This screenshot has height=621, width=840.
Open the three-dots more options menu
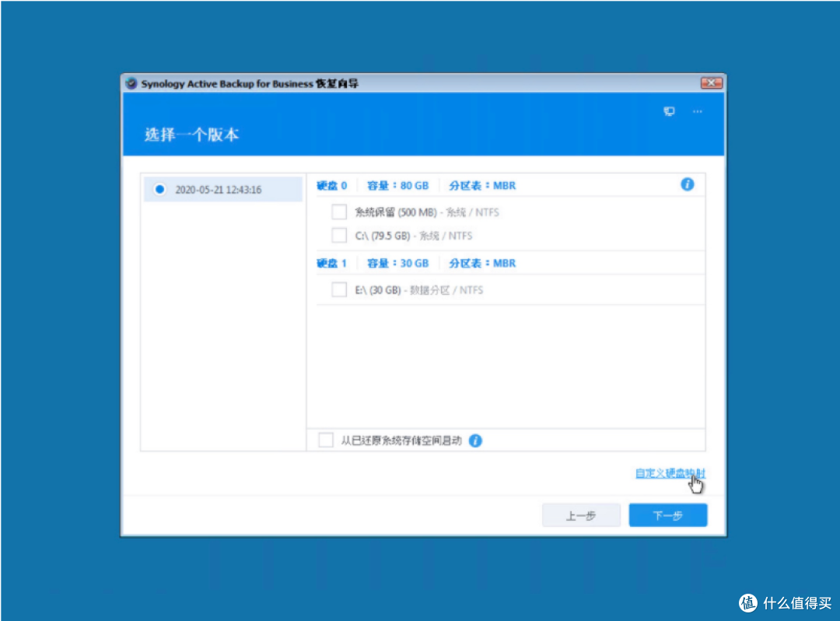click(697, 111)
